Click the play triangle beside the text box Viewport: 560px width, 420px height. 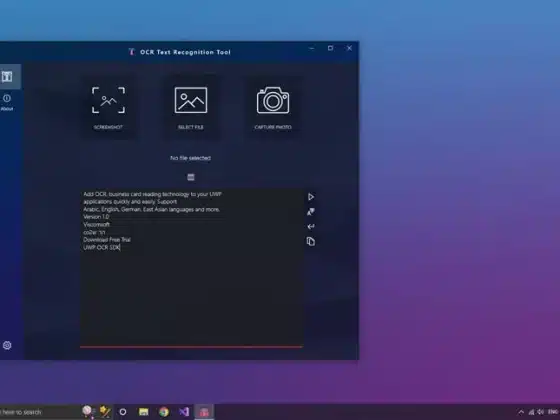[x=311, y=197]
